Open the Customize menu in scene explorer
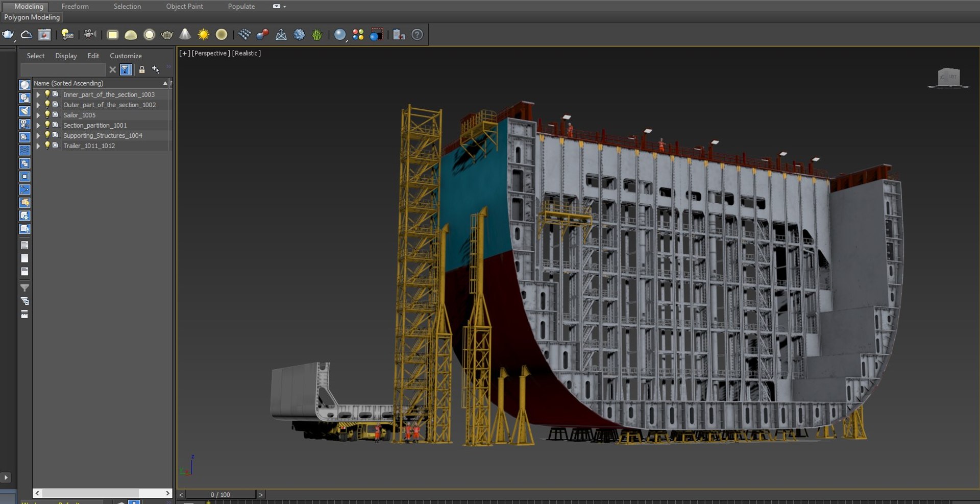980x504 pixels. (x=126, y=56)
